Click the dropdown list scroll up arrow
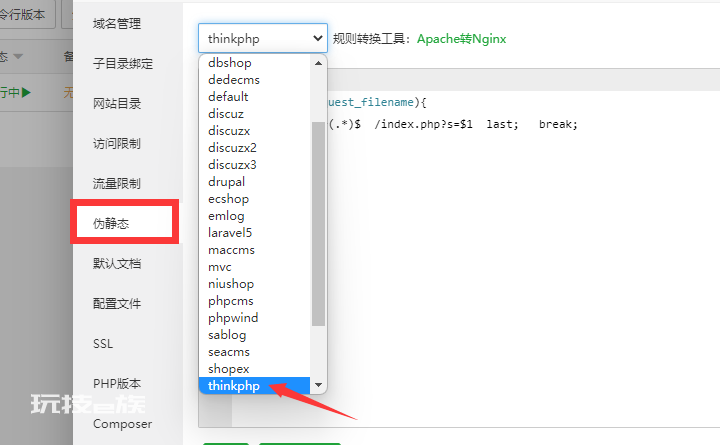This screenshot has width=720, height=445. [x=318, y=63]
